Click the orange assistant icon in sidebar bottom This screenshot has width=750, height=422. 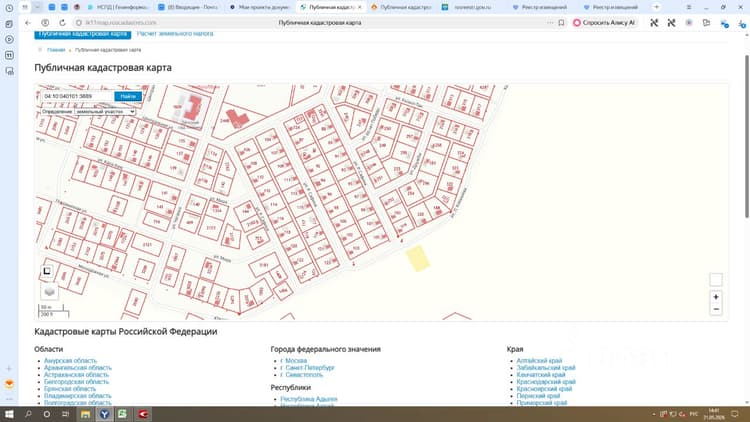tap(9, 384)
